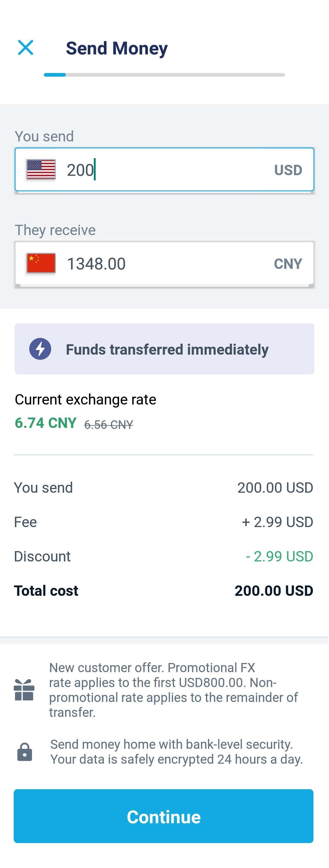Tap the crossed-out 6.56 CNY rate
The width and height of the screenshot is (329, 868).
click(x=109, y=425)
